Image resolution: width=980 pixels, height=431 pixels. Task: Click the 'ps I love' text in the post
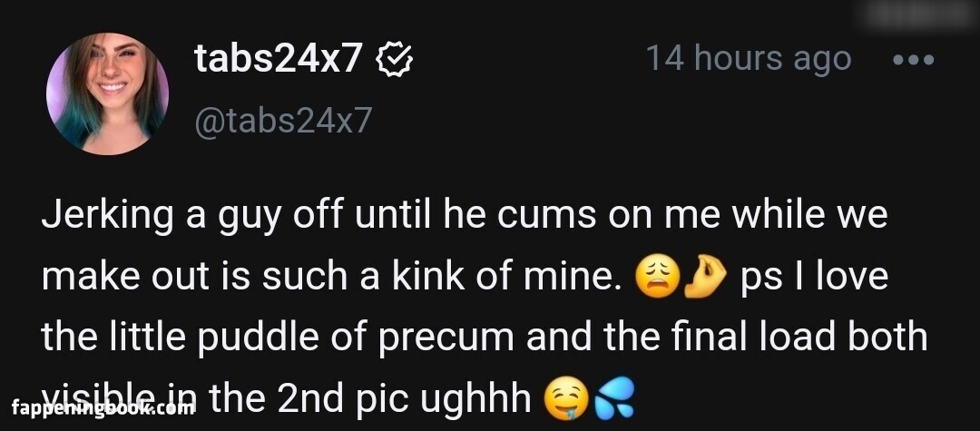click(x=814, y=276)
